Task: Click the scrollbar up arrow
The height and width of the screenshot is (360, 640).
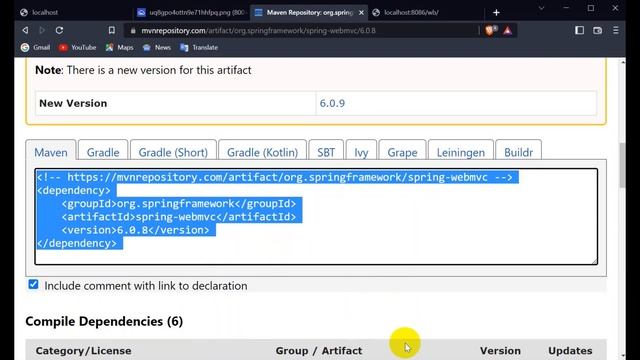Action: coord(622,62)
